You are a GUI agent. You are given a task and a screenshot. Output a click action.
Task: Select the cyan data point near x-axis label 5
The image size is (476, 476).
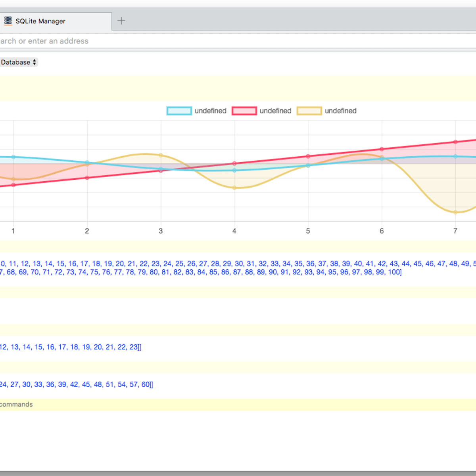click(x=308, y=165)
